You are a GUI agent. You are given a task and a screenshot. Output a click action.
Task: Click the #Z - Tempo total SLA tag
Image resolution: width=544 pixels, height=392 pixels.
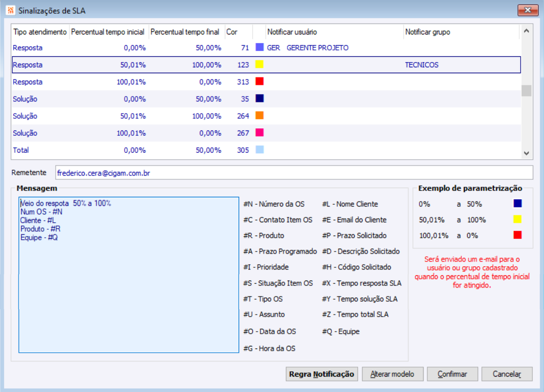tap(355, 315)
